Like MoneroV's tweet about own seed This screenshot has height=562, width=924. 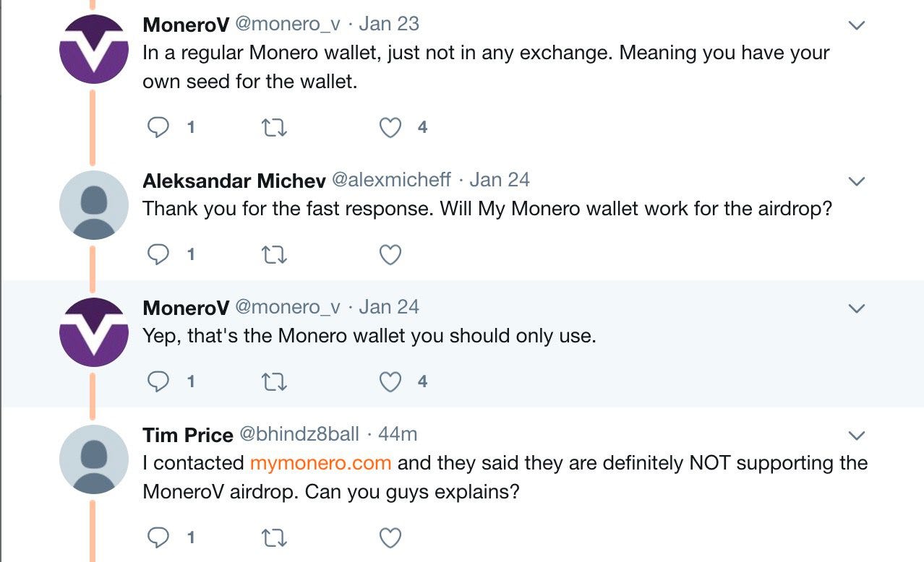[x=390, y=128]
